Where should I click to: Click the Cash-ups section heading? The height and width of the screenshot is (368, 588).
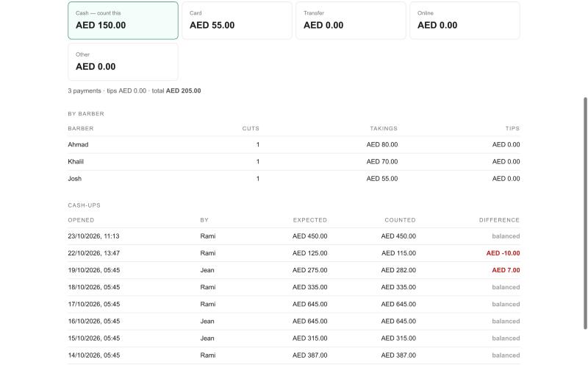coord(84,205)
